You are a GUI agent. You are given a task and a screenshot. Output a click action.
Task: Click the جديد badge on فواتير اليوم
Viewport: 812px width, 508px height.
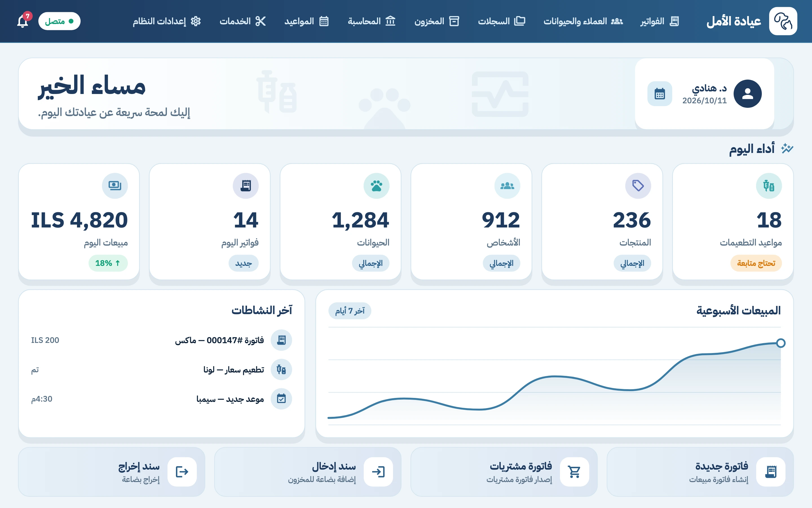click(244, 263)
